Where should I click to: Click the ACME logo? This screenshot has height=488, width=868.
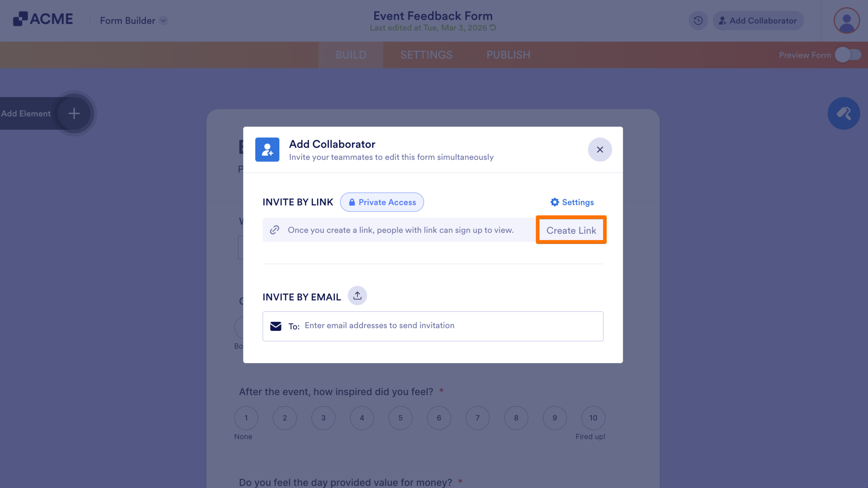coord(43,19)
